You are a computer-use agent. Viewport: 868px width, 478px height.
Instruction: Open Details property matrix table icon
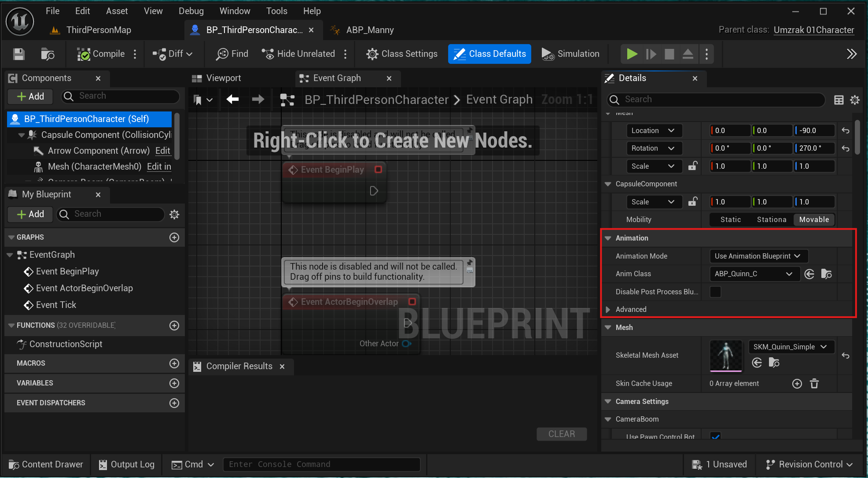pos(839,100)
